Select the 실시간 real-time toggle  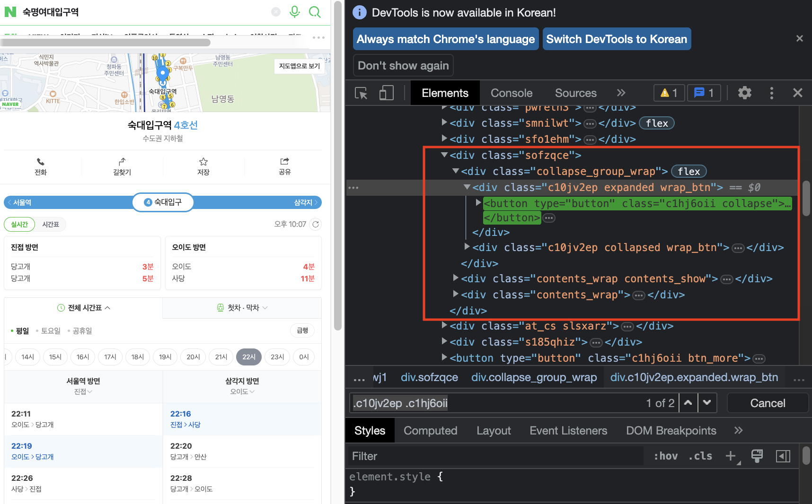point(19,224)
